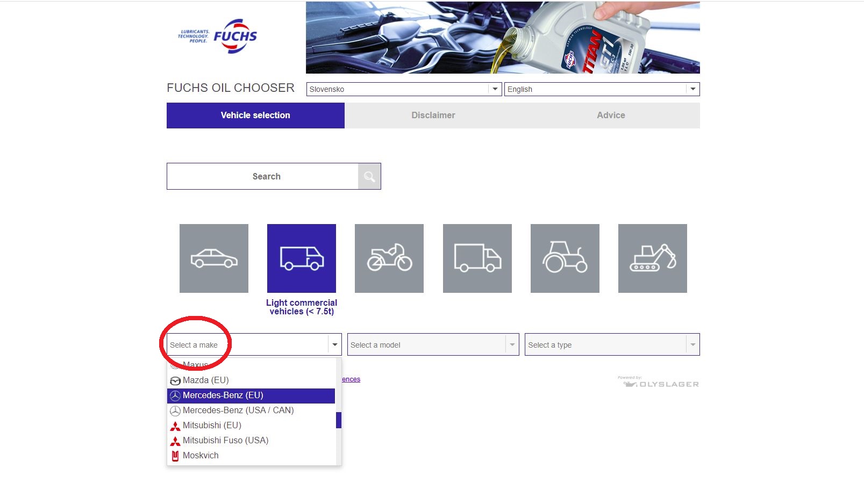Select the agricultural tractor category
The width and height of the screenshot is (864, 504).
pos(565,258)
